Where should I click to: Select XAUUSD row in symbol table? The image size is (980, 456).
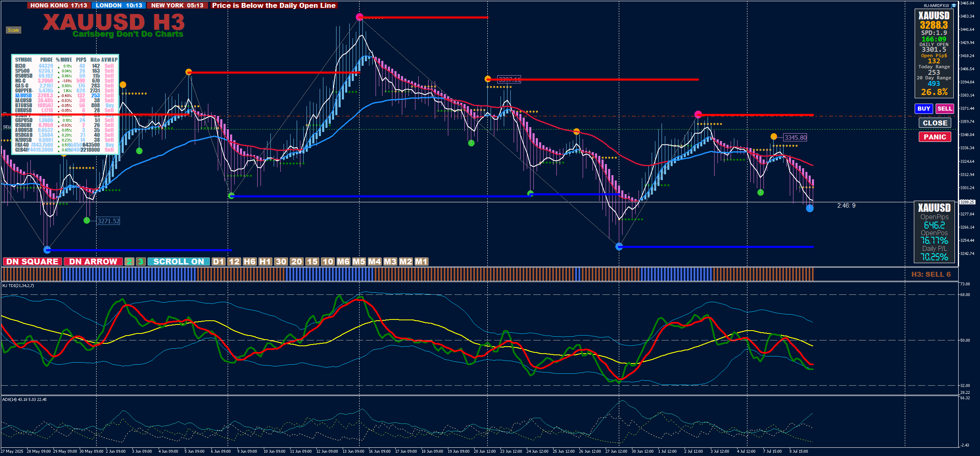coord(23,95)
